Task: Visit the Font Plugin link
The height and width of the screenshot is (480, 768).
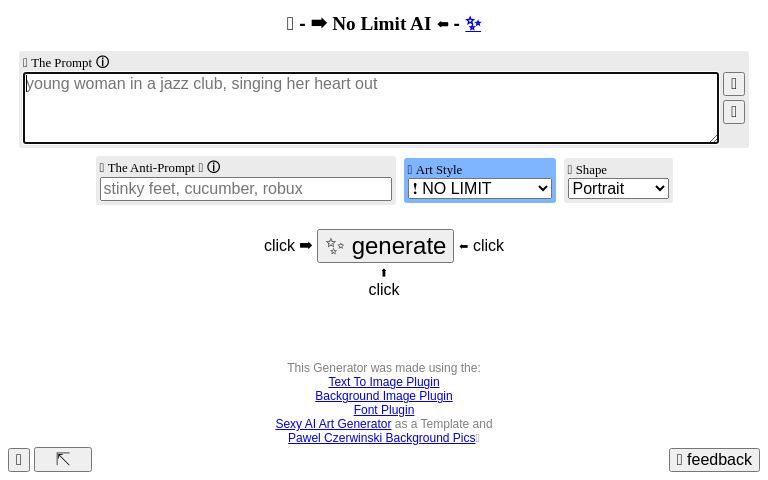Action: point(384,410)
